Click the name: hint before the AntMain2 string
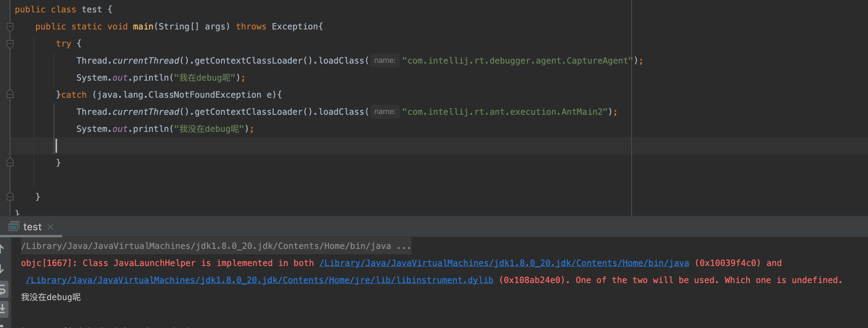868x328 pixels. (385, 112)
